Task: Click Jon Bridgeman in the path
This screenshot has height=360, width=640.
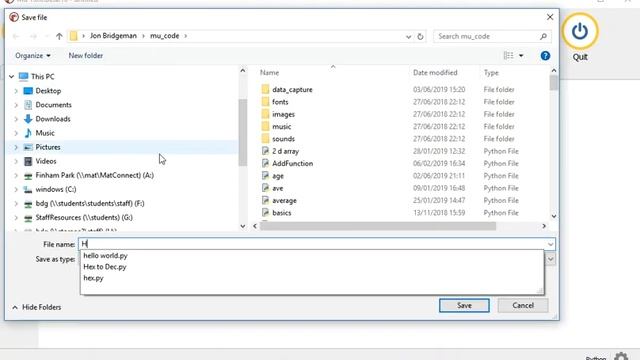Action: click(113, 36)
